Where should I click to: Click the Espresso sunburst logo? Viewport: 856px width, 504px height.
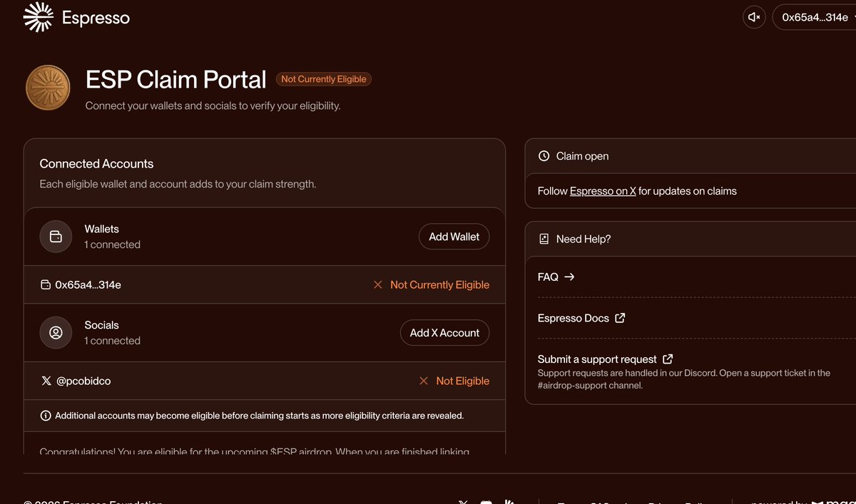pyautogui.click(x=39, y=17)
